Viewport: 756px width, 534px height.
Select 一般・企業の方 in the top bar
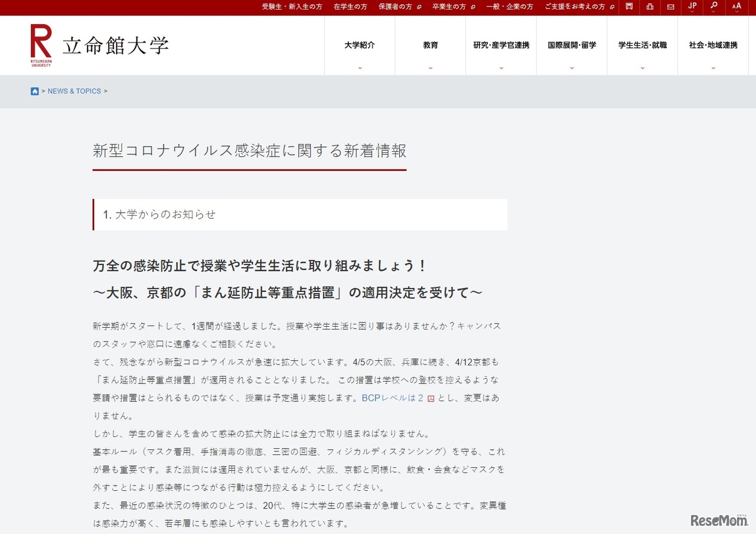point(509,7)
